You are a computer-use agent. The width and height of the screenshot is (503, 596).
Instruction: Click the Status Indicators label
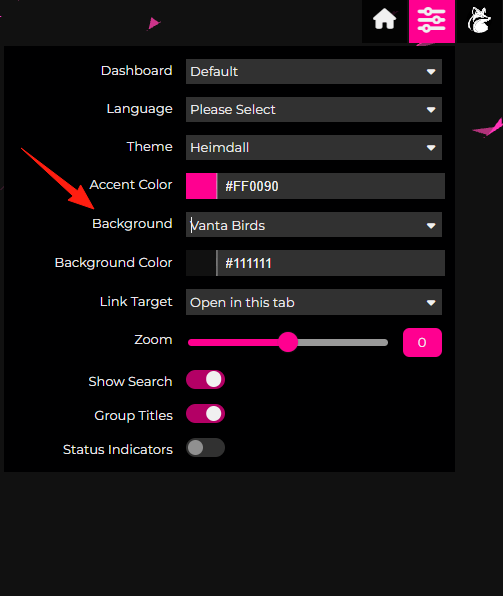coord(117,450)
